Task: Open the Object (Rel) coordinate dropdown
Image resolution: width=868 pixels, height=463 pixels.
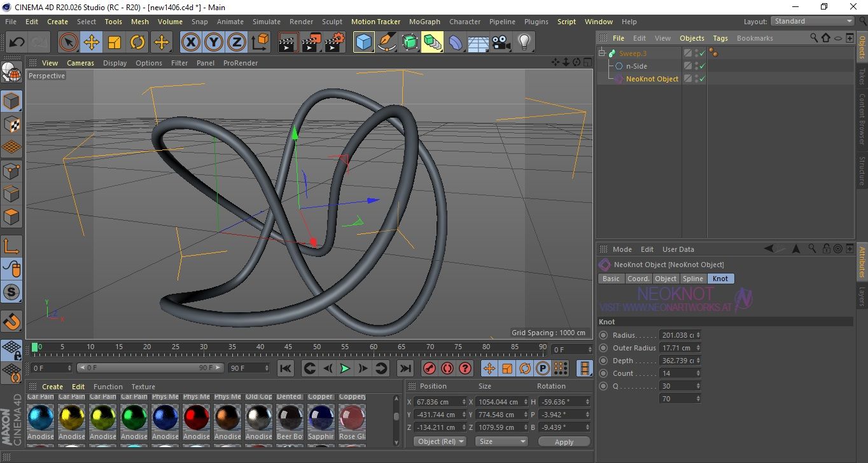Action: pos(440,441)
